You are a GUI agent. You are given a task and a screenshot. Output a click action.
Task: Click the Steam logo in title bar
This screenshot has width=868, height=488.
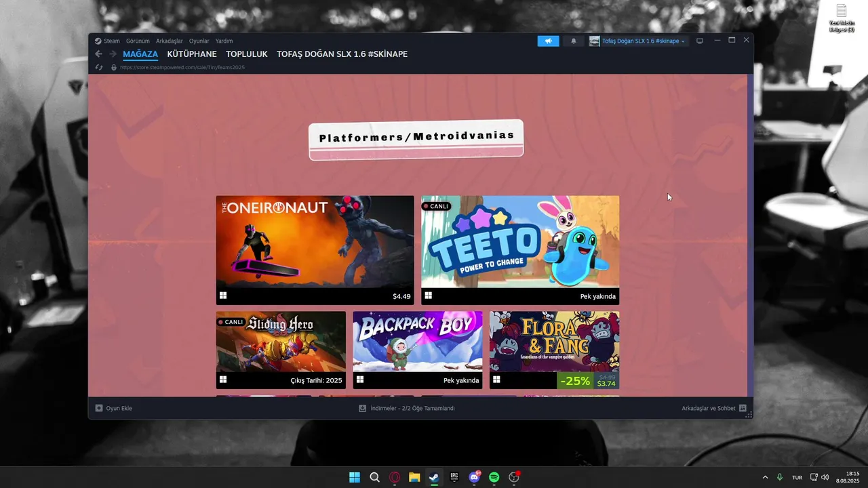click(98, 41)
